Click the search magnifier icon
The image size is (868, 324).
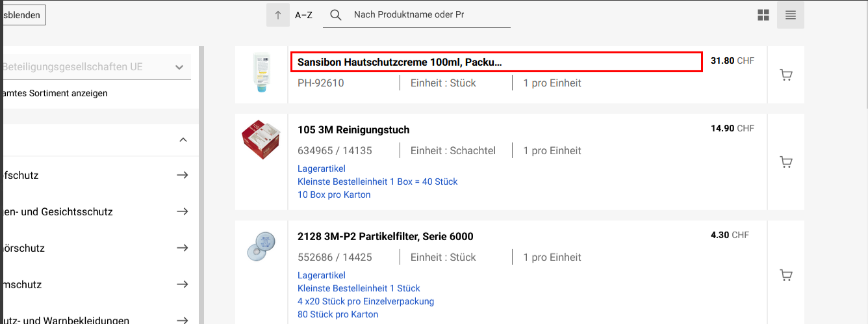point(336,15)
